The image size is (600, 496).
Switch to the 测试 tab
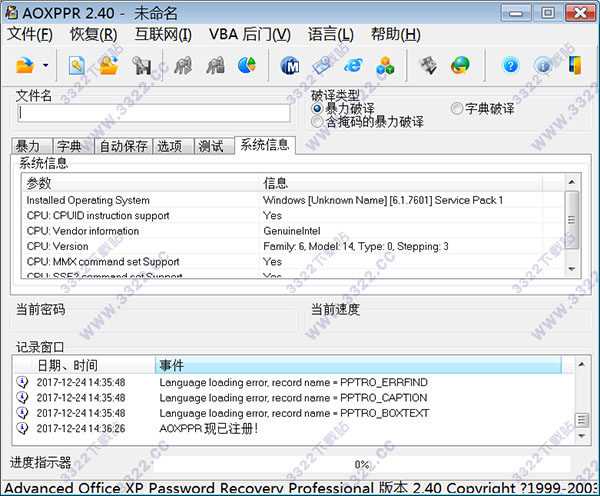214,146
